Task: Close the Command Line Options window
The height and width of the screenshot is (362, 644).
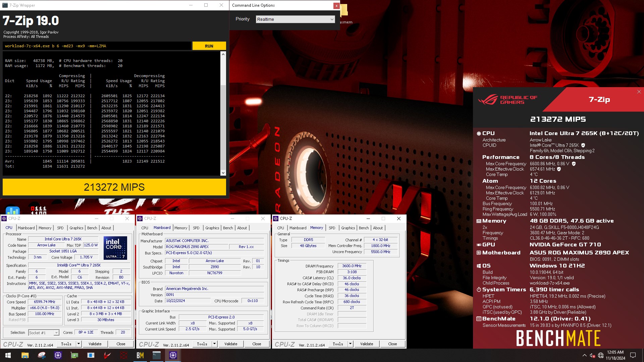Action: pyautogui.click(x=336, y=6)
